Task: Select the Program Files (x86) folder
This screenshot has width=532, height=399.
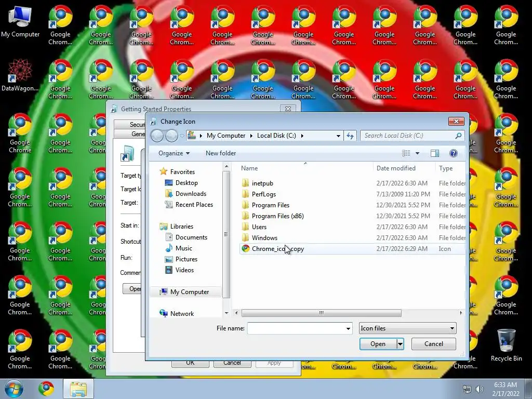Action: point(352,216)
